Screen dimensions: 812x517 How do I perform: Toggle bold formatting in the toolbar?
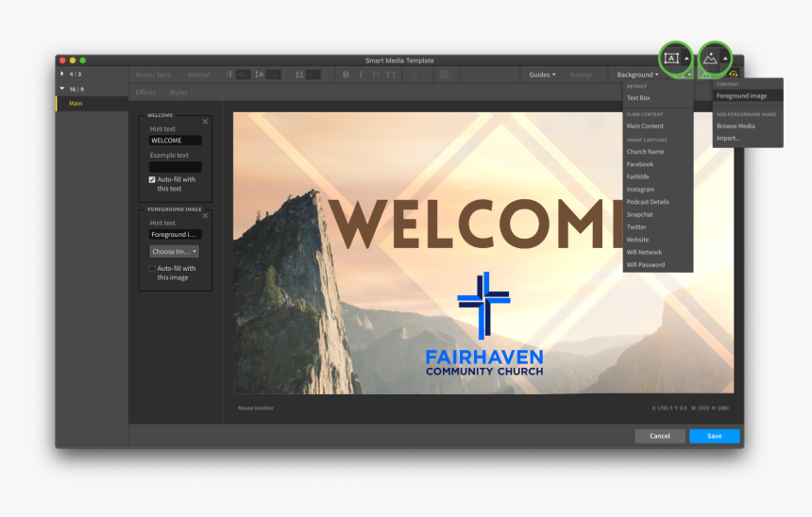point(346,75)
